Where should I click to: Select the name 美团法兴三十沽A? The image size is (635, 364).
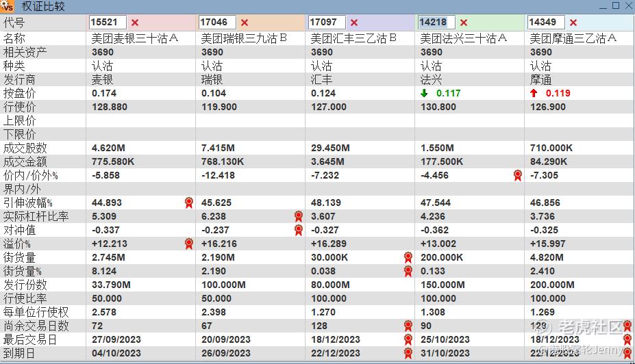point(464,38)
